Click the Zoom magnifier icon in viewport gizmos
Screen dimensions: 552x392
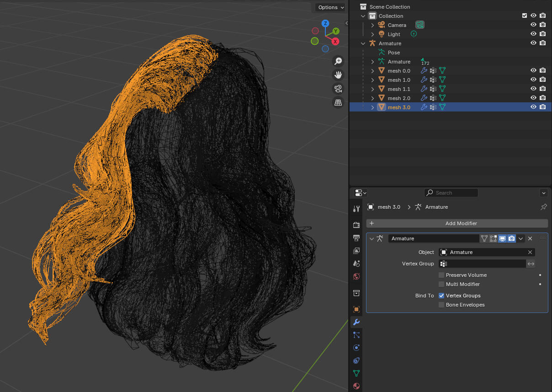point(338,61)
